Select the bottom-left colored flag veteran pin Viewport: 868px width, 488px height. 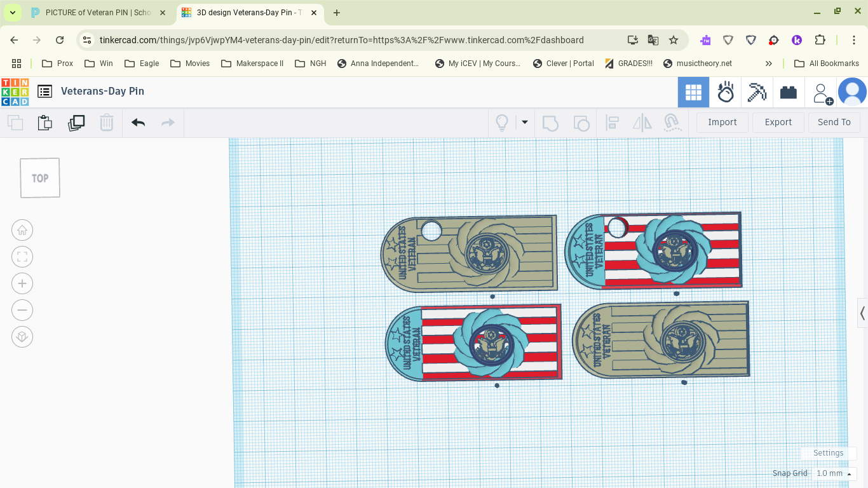click(x=473, y=343)
